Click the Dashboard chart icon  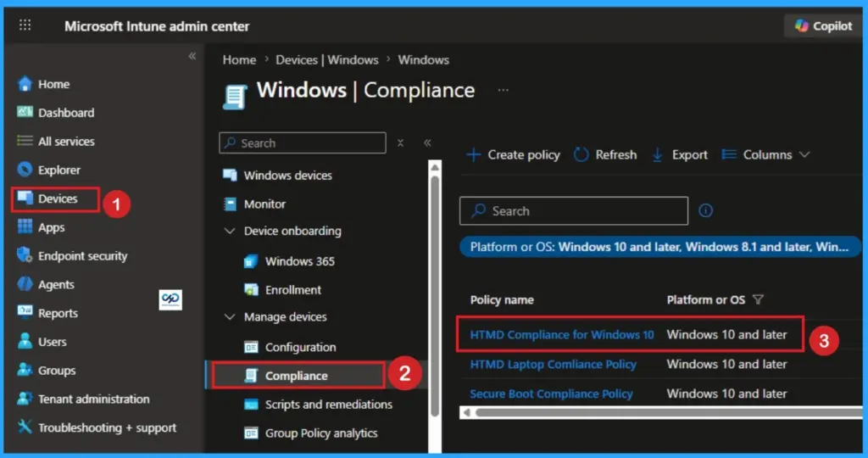(x=25, y=113)
